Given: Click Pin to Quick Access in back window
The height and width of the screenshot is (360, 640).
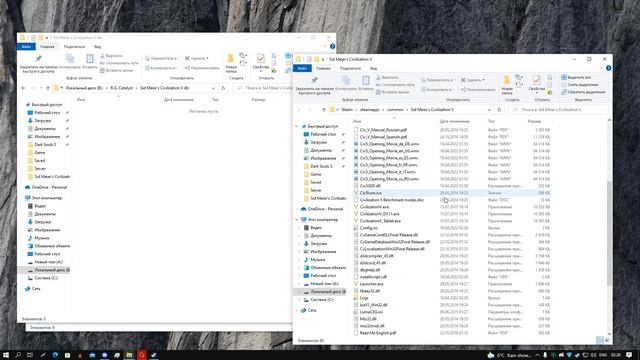Looking at the screenshot, I should tap(38, 64).
